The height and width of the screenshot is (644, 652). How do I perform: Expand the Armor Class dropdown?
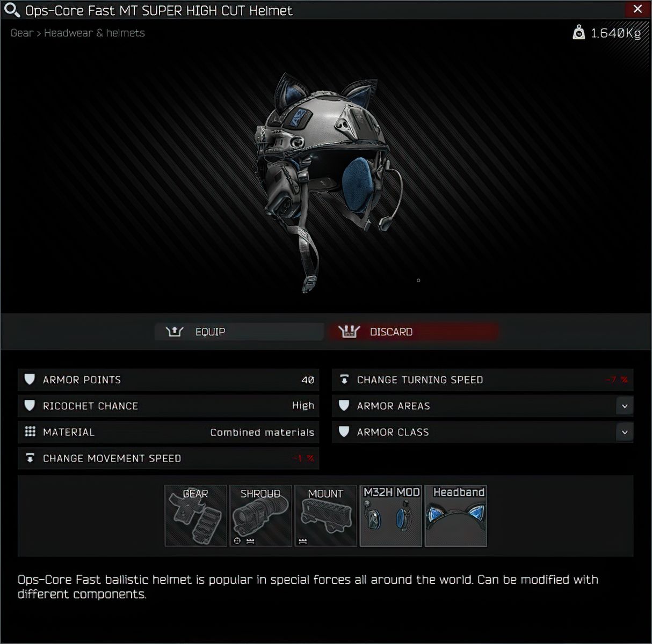625,433
